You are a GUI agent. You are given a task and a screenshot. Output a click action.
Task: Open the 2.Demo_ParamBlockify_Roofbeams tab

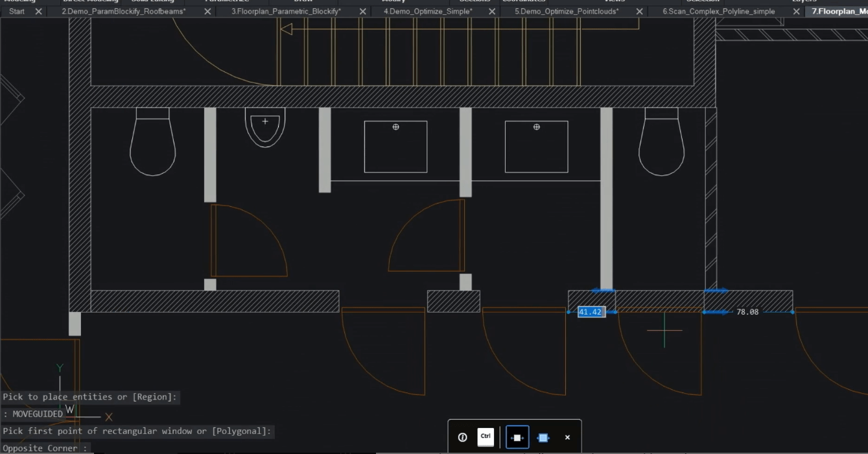coord(123,12)
